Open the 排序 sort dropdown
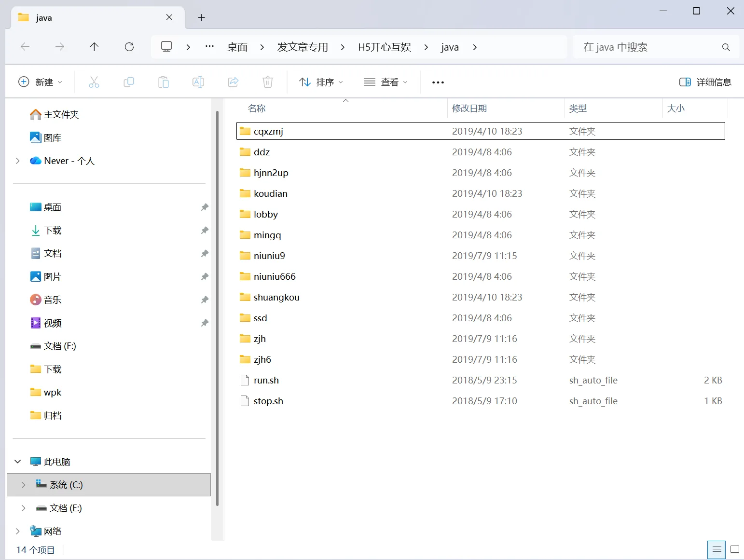The width and height of the screenshot is (744, 560). [321, 82]
